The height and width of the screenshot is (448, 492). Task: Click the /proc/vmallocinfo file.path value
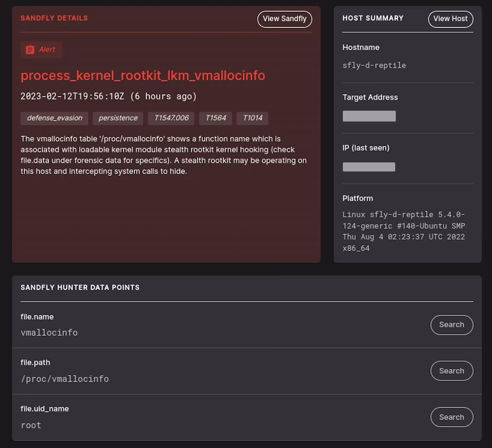pyautogui.click(x=65, y=379)
